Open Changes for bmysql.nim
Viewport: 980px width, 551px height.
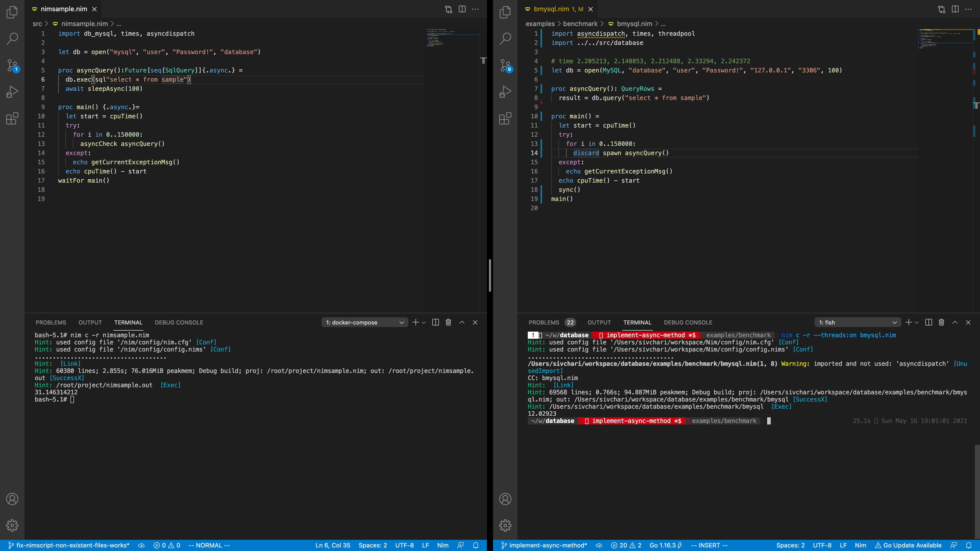(941, 9)
